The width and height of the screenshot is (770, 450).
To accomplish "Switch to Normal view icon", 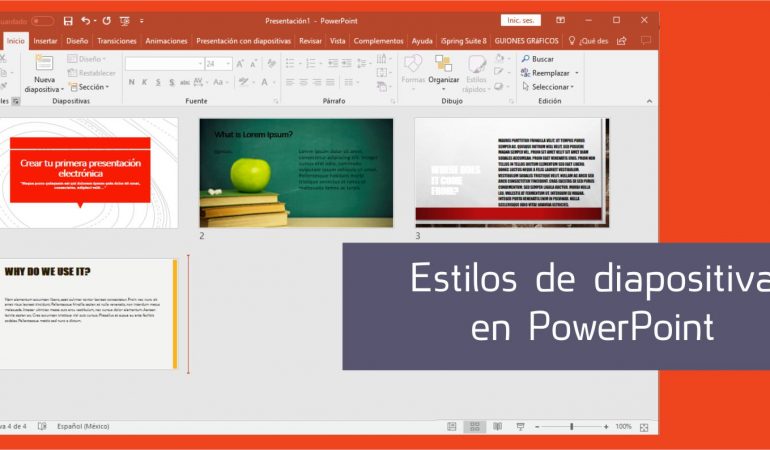I will (452, 426).
